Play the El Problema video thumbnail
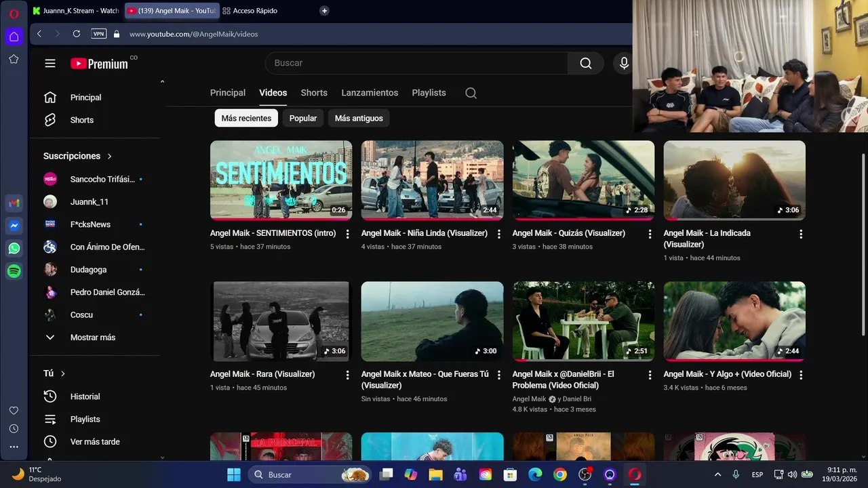This screenshot has width=868, height=488. click(x=583, y=321)
